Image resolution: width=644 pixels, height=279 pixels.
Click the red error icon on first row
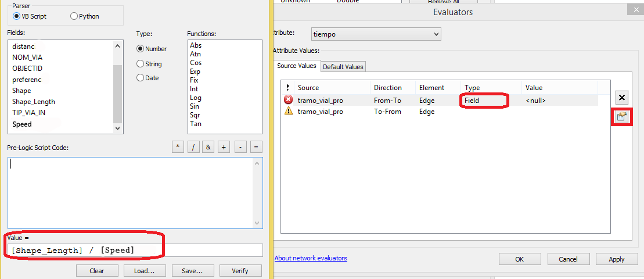[288, 100]
